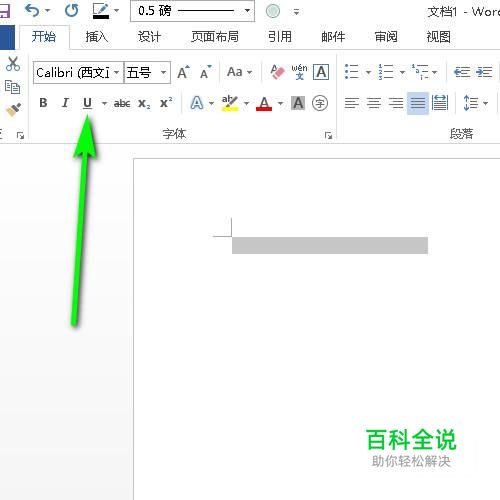Open the font dialog launcher in the 字体 group

tap(328, 135)
